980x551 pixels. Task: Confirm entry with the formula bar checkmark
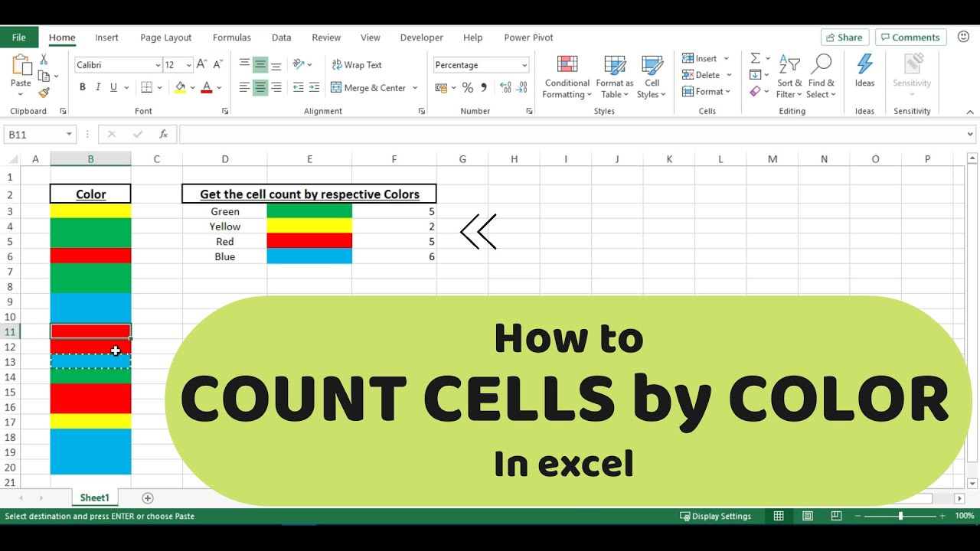[138, 135]
